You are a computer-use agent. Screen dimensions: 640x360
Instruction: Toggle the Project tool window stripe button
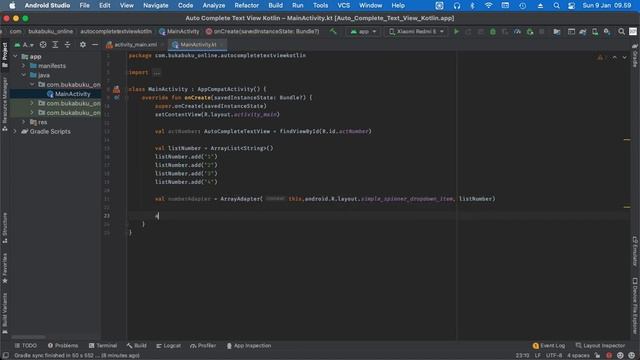(x=5, y=55)
